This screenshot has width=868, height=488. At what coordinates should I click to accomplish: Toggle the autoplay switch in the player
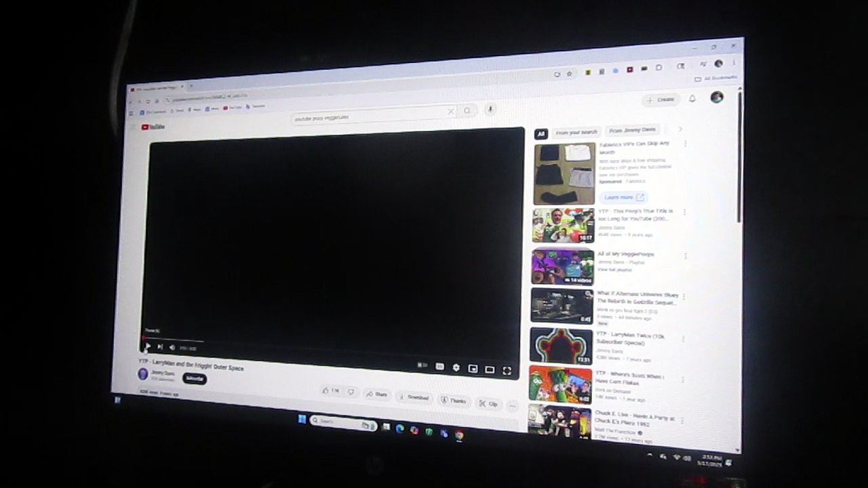point(422,365)
